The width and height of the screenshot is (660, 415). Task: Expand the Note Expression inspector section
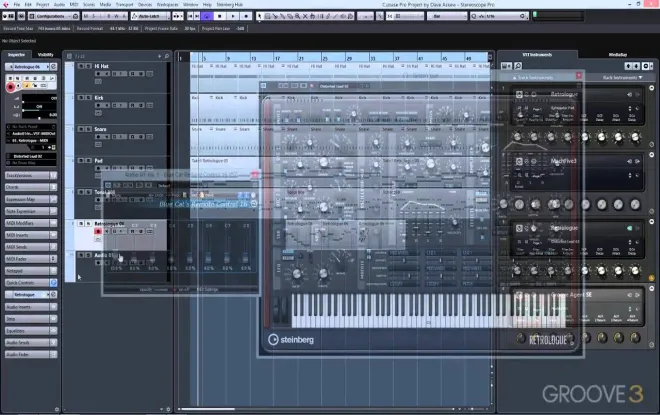(x=30, y=211)
